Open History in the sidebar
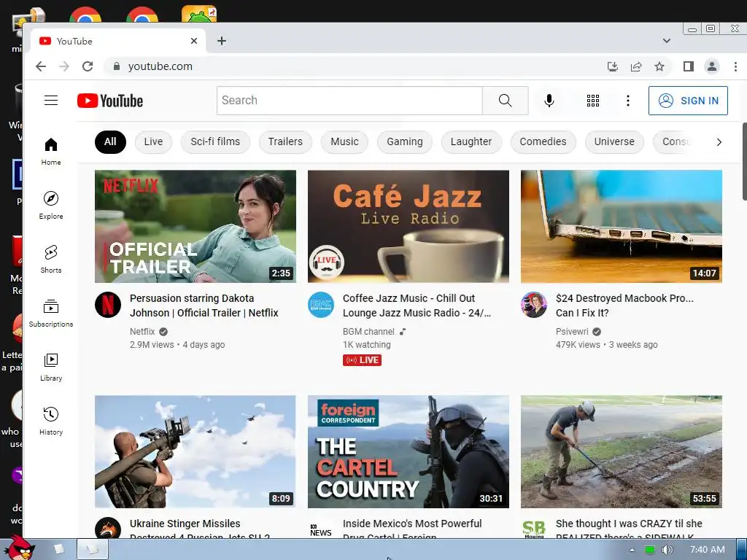This screenshot has height=560, width=747. (51, 421)
